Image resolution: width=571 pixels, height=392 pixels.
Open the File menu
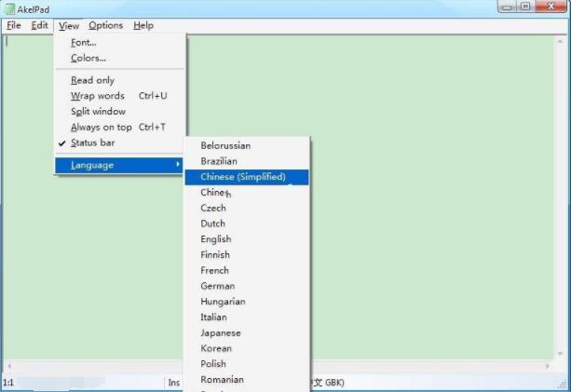coord(14,25)
